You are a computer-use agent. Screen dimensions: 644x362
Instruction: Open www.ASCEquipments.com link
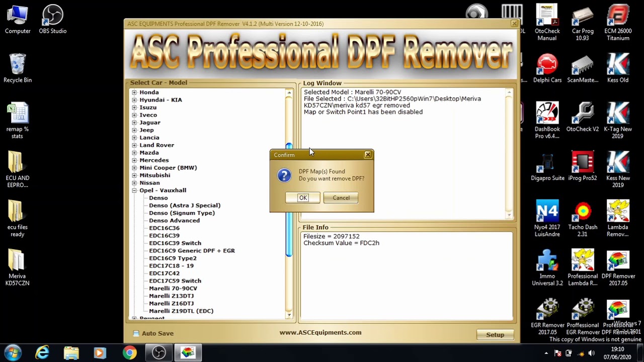pos(320,332)
